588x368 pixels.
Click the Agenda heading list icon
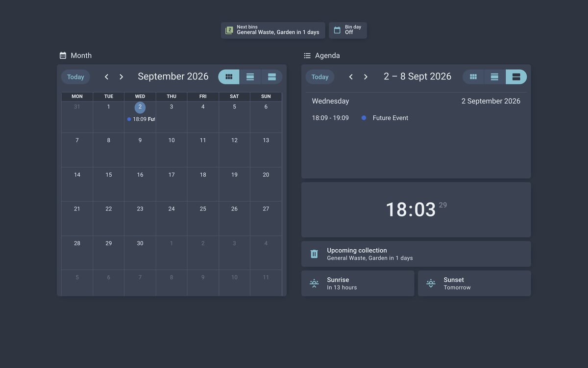coord(307,55)
